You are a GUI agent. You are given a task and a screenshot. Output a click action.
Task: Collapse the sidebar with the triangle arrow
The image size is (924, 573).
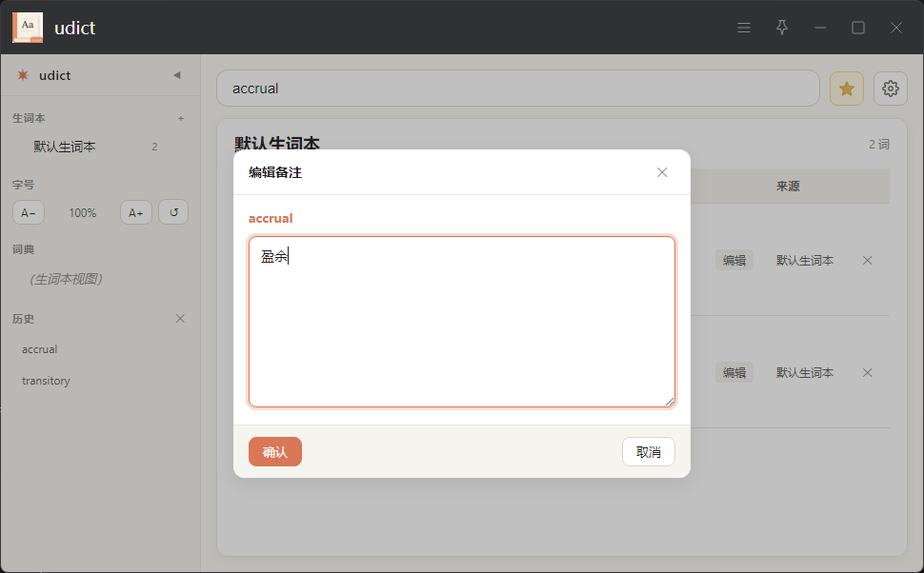point(176,75)
